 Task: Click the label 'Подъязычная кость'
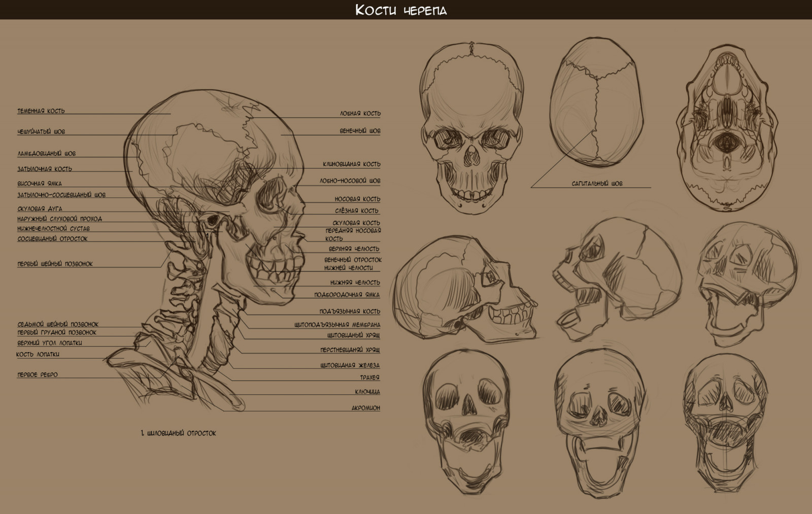click(350, 312)
